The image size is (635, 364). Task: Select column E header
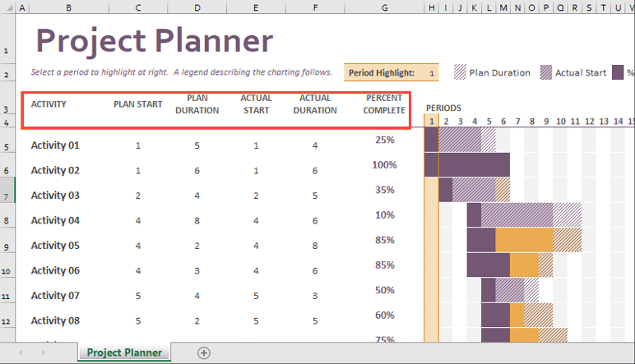256,7
